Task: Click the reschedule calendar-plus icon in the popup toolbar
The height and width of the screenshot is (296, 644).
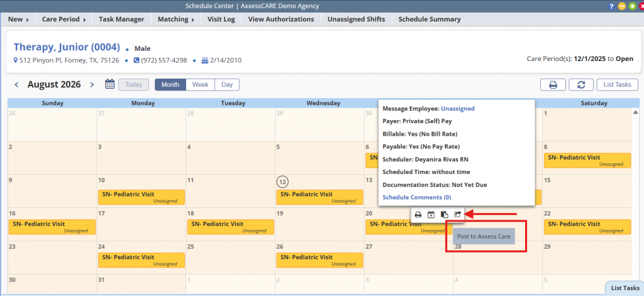Action: [x=431, y=214]
